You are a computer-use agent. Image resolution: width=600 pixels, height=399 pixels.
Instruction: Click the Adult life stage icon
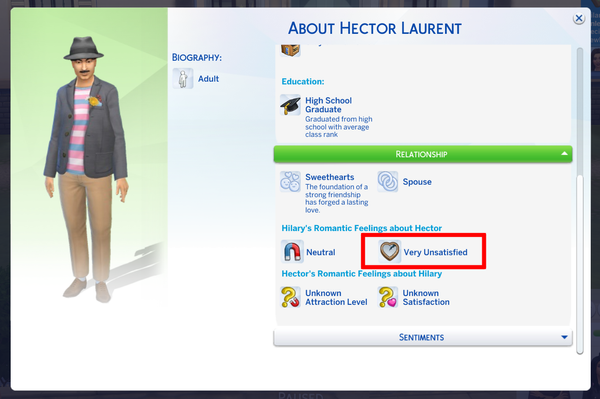[x=183, y=78]
